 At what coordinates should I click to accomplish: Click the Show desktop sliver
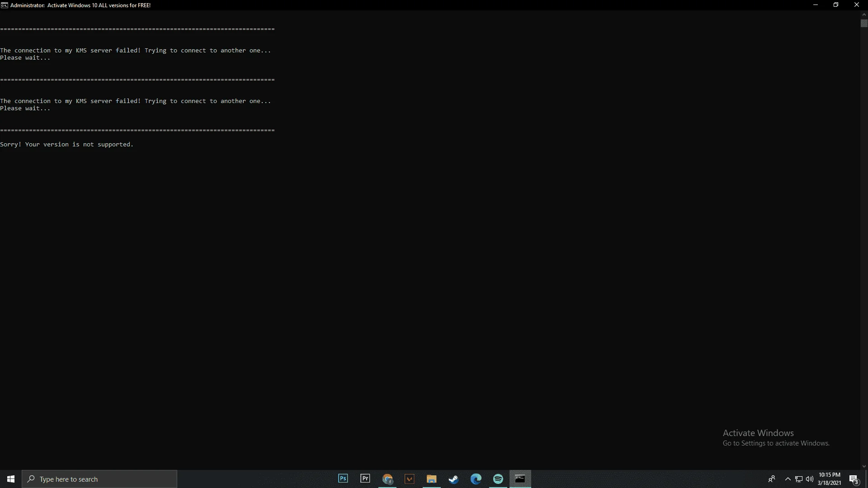pos(867,479)
